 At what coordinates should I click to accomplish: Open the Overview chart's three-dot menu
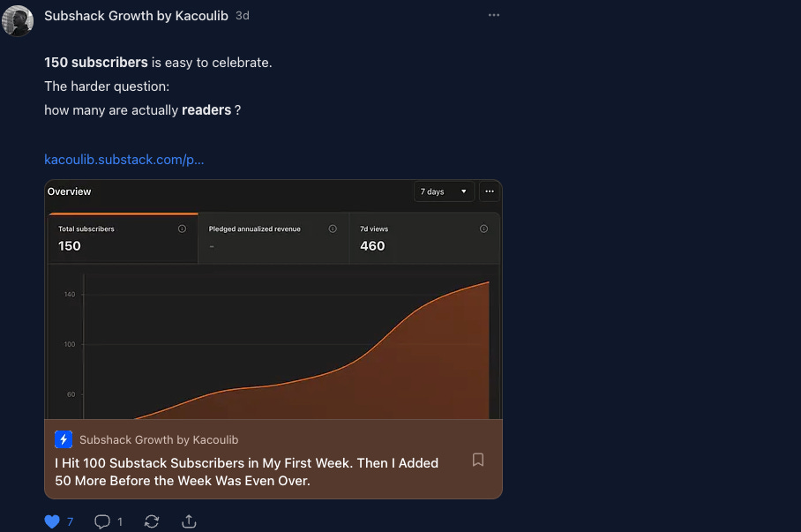click(x=490, y=191)
